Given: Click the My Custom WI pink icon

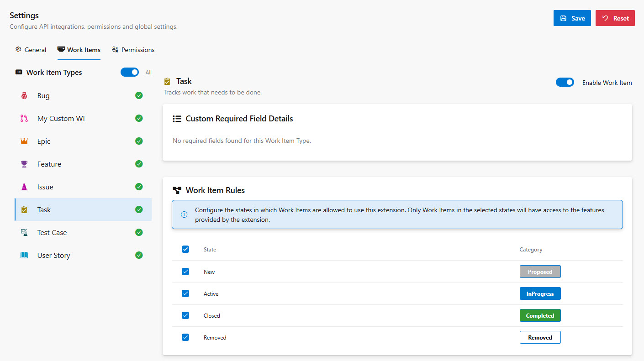Looking at the screenshot, I should tap(24, 119).
